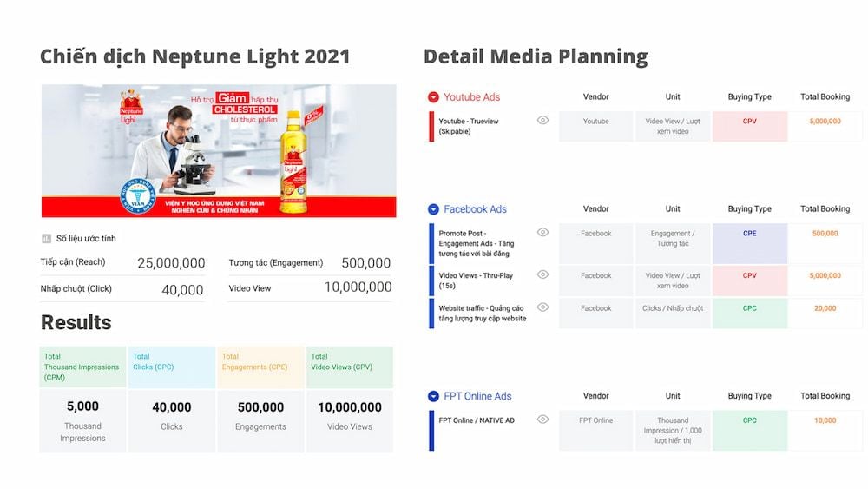Toggle eye icon for Website traffic row

click(x=542, y=307)
